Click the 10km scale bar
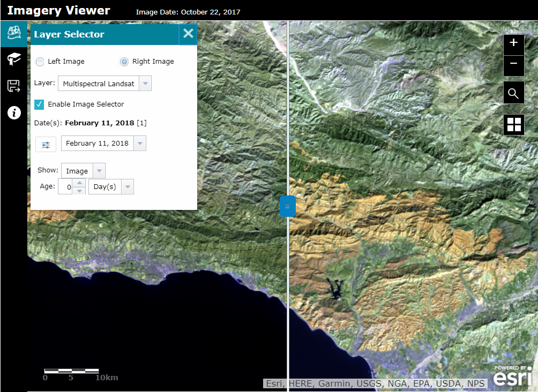The height and width of the screenshot is (392, 538). pos(81,375)
